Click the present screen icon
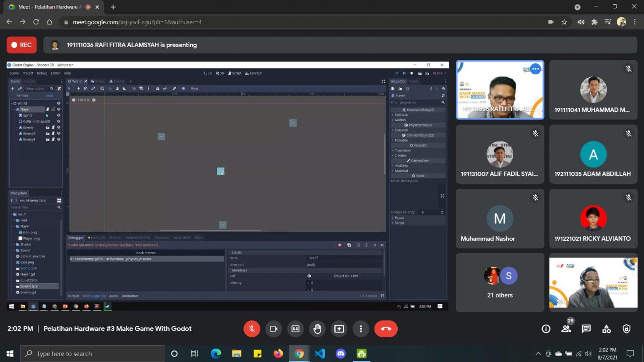644x362 pixels. click(339, 329)
